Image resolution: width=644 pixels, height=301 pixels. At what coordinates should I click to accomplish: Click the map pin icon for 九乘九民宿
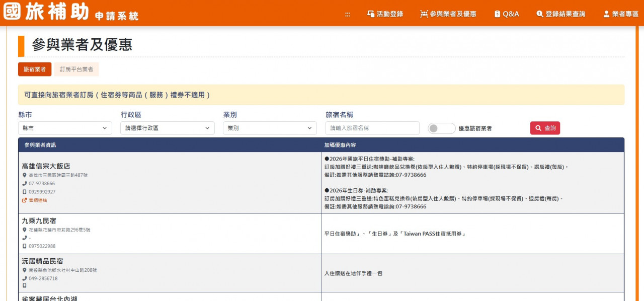[24, 230]
